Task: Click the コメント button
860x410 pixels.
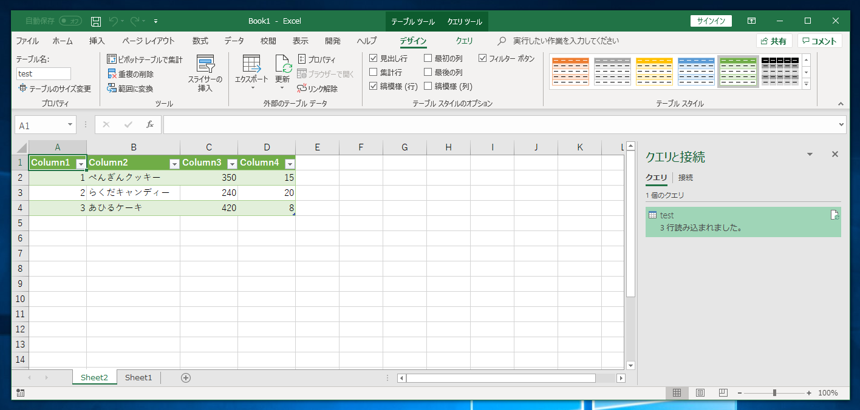Action: pyautogui.click(x=819, y=41)
